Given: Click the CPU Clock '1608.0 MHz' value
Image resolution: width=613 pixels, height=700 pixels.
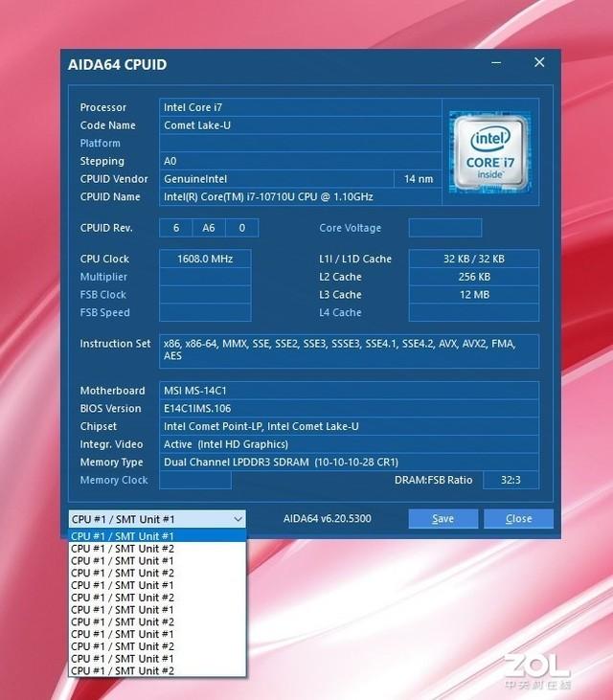Looking at the screenshot, I should tap(205, 259).
